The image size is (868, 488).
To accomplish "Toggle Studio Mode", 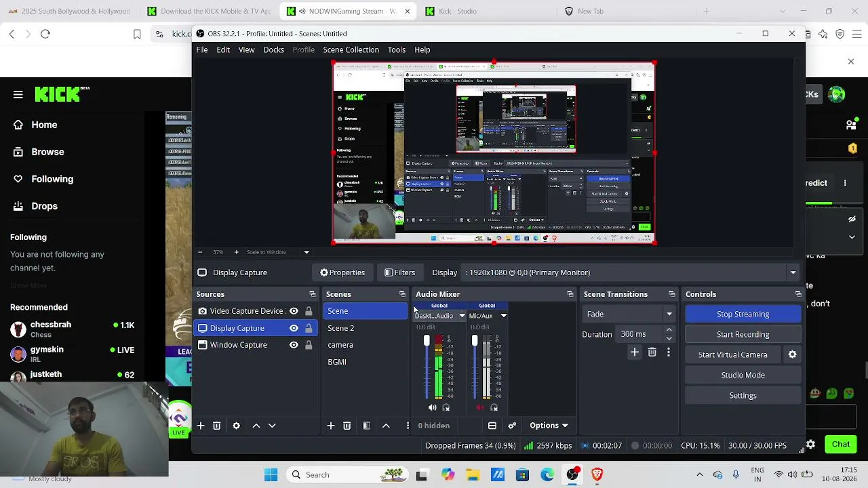I will coord(743,375).
